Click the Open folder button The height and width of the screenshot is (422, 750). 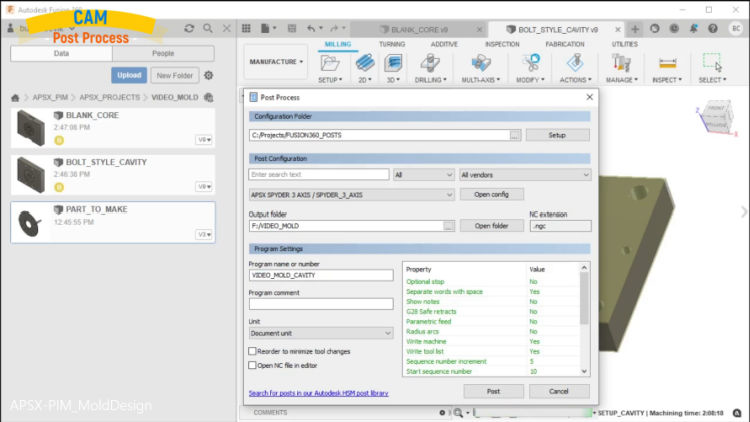coord(491,226)
